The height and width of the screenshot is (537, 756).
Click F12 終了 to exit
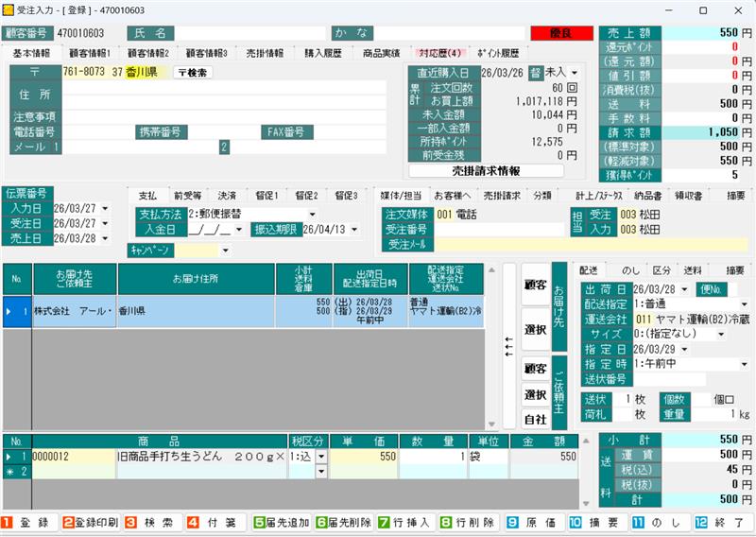click(721, 523)
